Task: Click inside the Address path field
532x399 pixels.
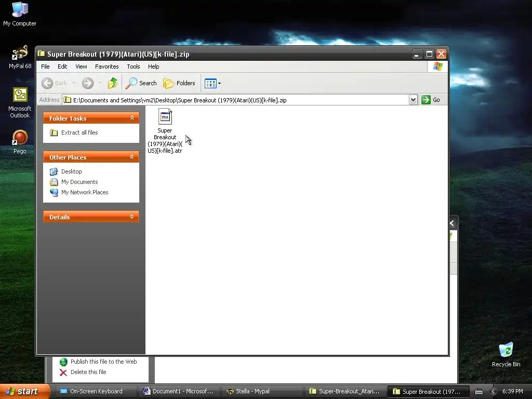Action: point(236,100)
